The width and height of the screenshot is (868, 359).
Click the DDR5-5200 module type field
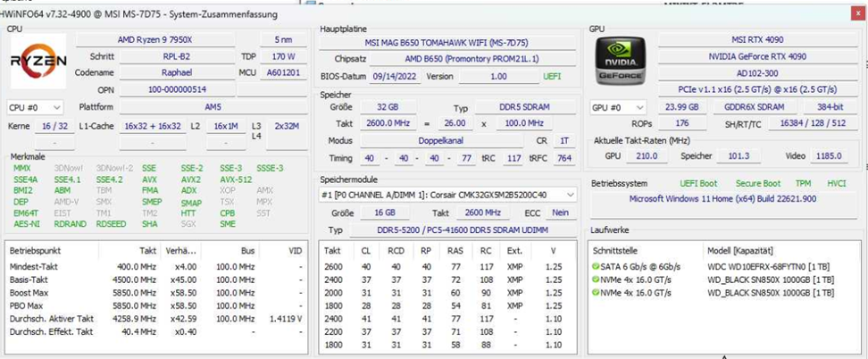463,230
